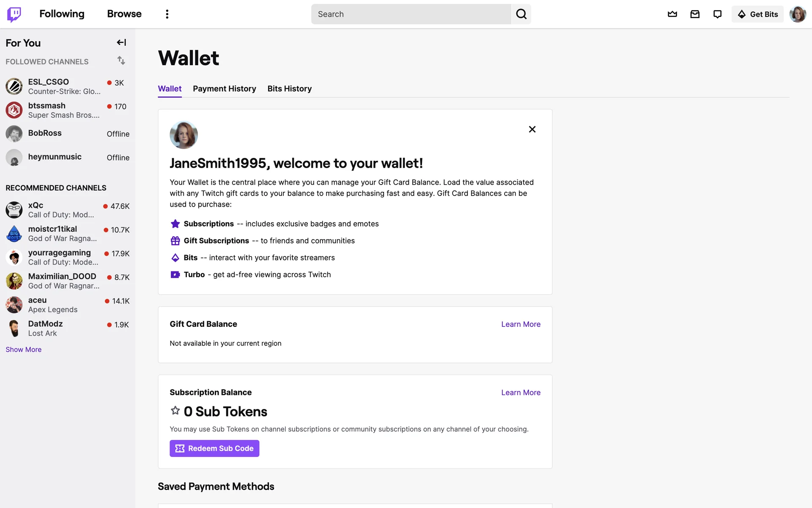Click the Twitch logo home icon
Screen dimensions: 812x508
coord(14,14)
